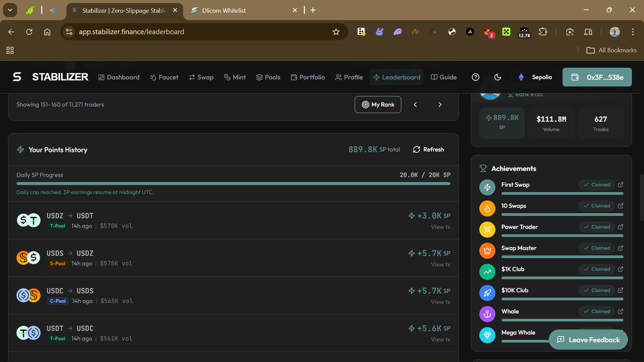The width and height of the screenshot is (644, 362).
Task: Open the browser extensions puzzle icon
Action: tap(543, 32)
